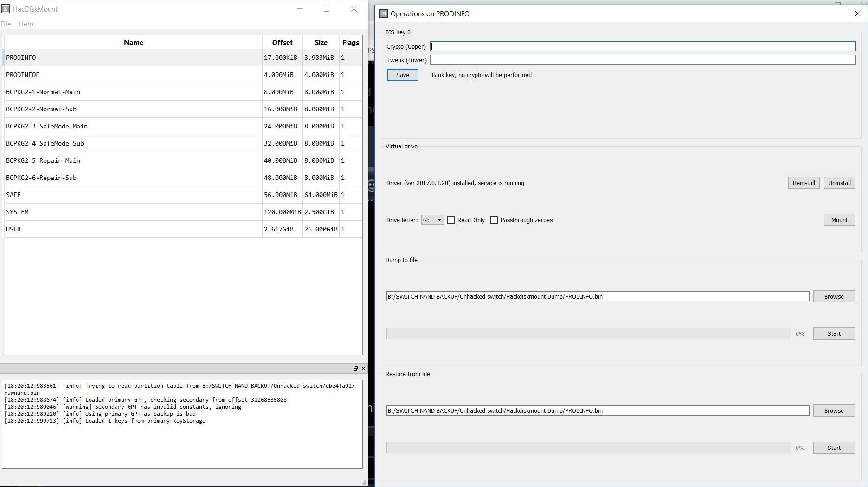Focus the Crypto (Upper) key field

(x=643, y=46)
